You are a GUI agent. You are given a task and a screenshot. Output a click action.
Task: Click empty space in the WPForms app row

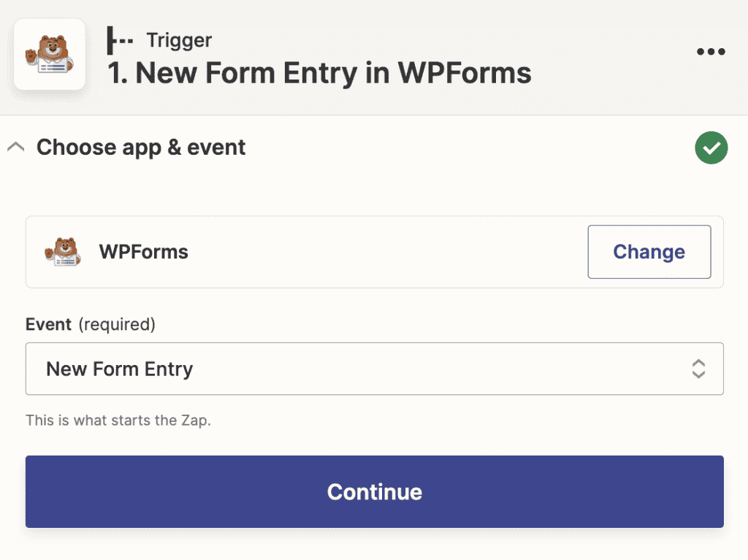tap(387, 252)
